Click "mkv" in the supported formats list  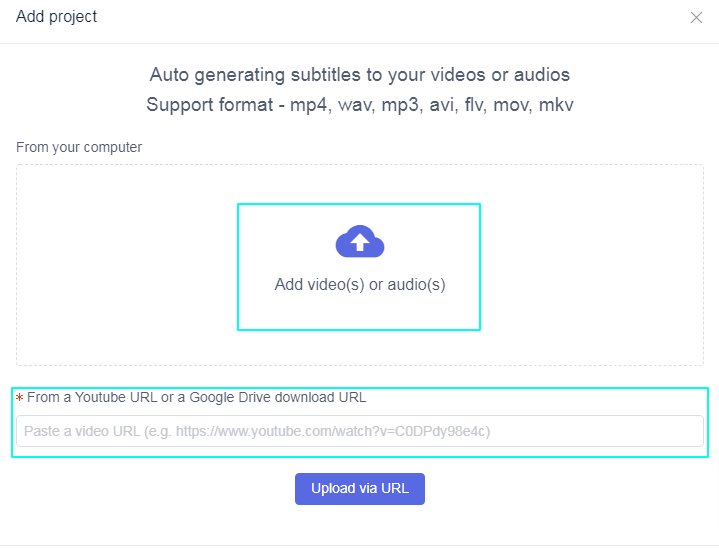point(556,105)
